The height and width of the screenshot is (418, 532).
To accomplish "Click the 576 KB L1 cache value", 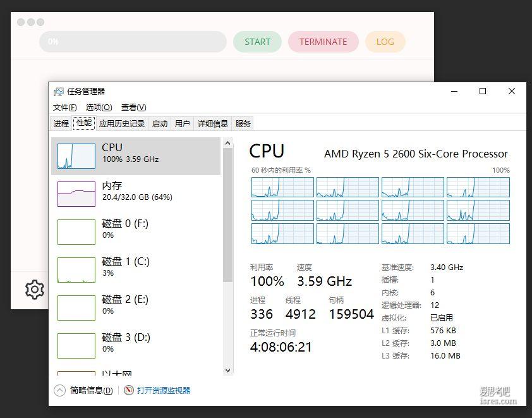I will point(443,330).
